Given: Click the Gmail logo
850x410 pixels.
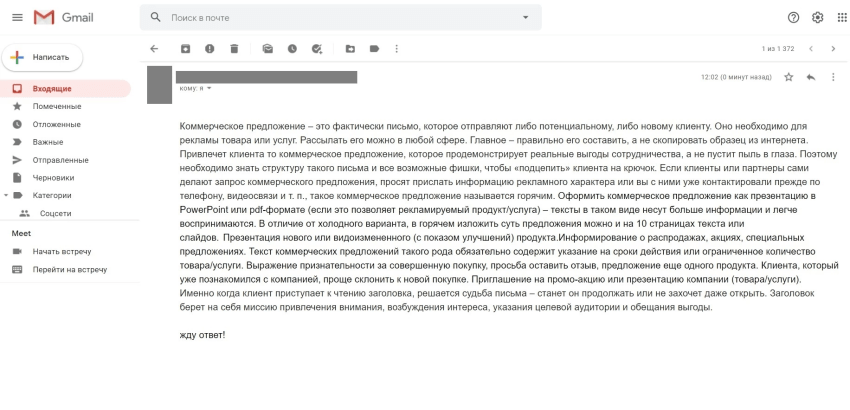Looking at the screenshot, I should point(63,17).
